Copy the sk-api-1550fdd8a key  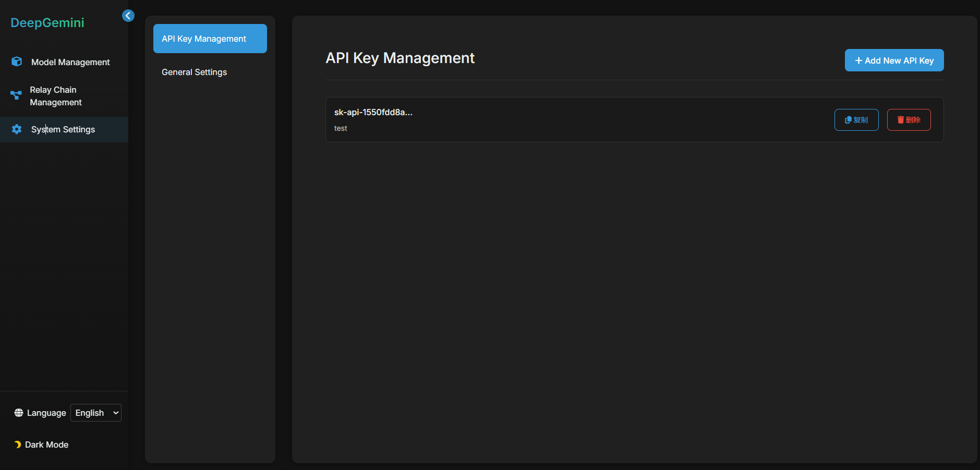coord(856,120)
